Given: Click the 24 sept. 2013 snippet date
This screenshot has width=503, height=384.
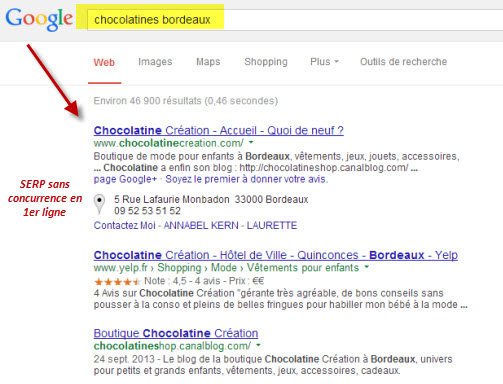Looking at the screenshot, I should coord(124,359).
